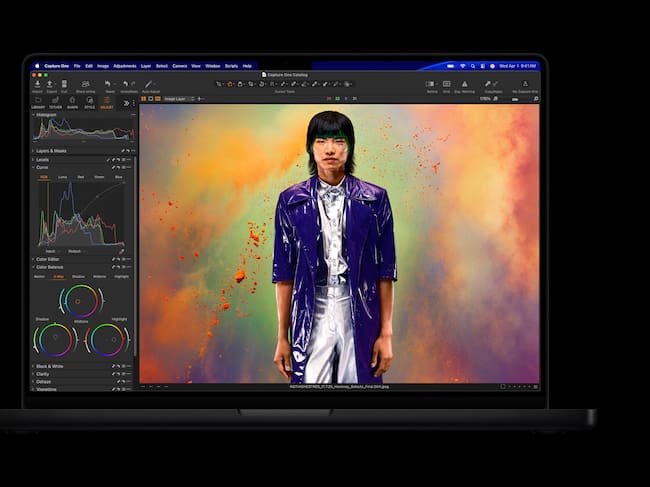Toggle the Exposure Warning icon
This screenshot has width=650, height=487.
tap(465, 85)
